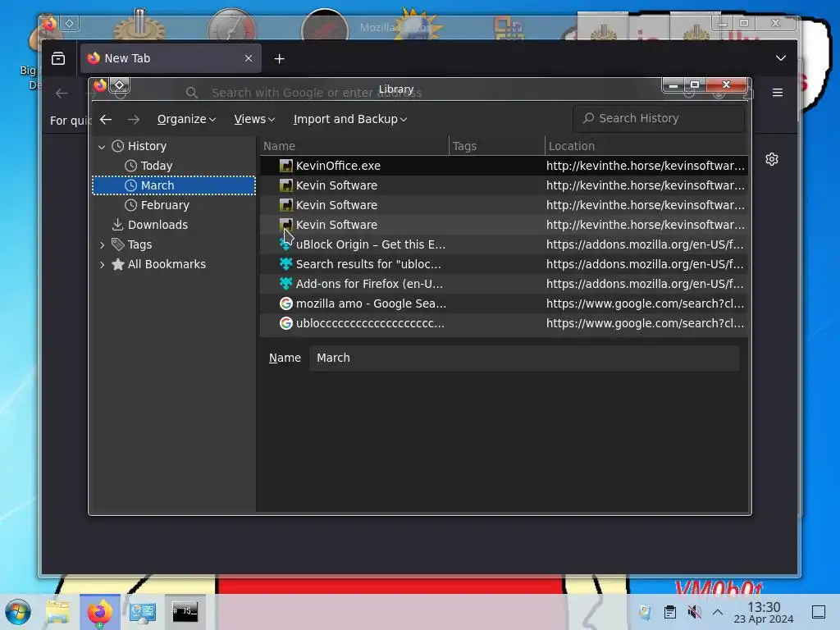Click the Downloads arrow icon

tap(118, 225)
